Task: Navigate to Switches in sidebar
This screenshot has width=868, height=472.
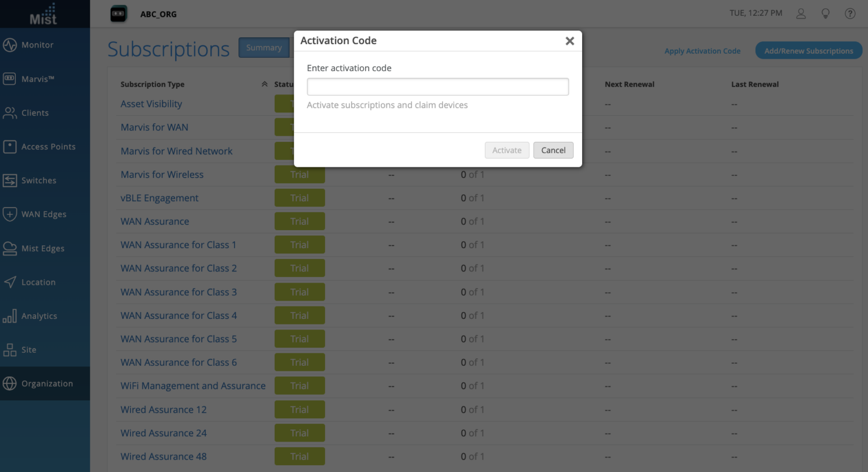Action: pyautogui.click(x=38, y=181)
